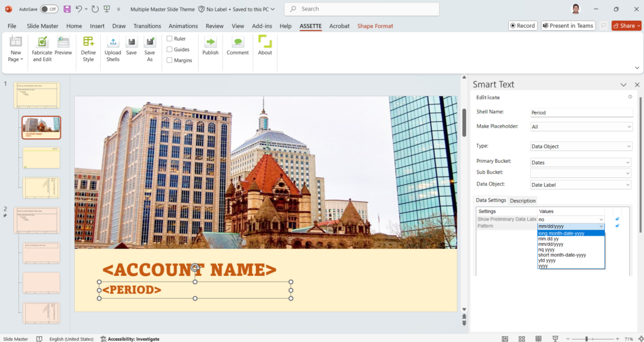Start presentation from beginning icon

[107, 9]
